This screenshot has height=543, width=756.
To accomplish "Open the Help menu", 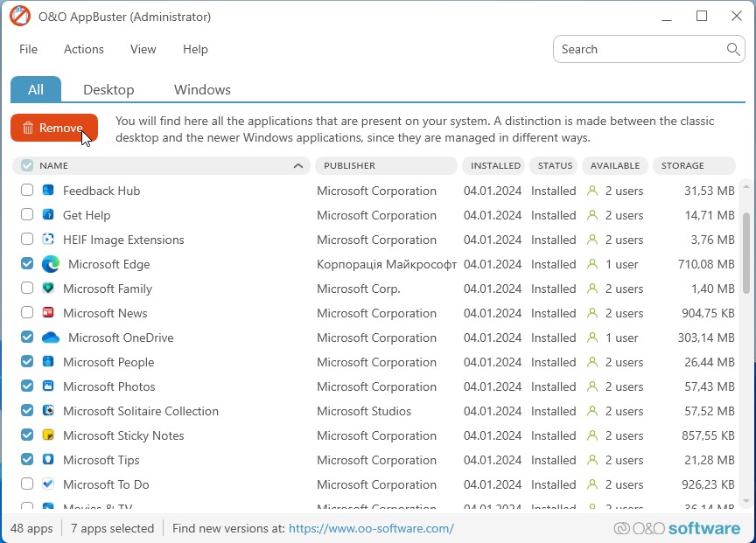I will [x=195, y=49].
